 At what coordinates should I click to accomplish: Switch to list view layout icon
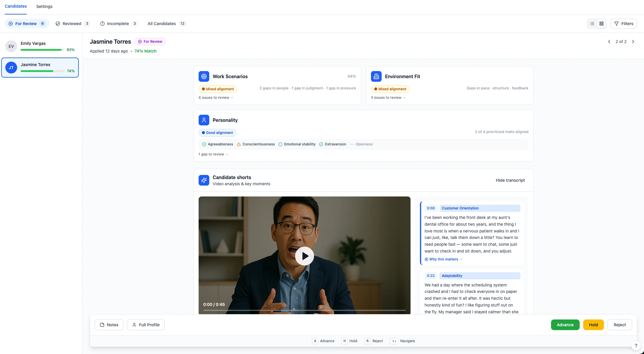(x=592, y=24)
